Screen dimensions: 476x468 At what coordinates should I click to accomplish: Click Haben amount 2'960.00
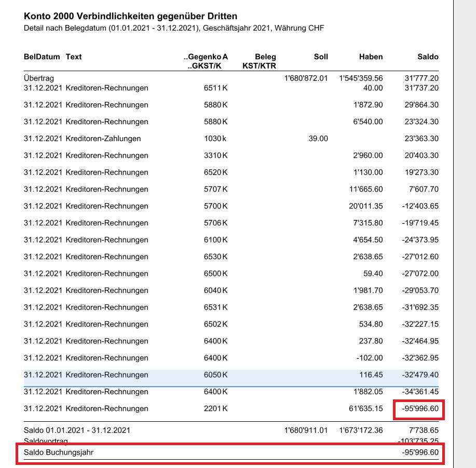tap(368, 155)
